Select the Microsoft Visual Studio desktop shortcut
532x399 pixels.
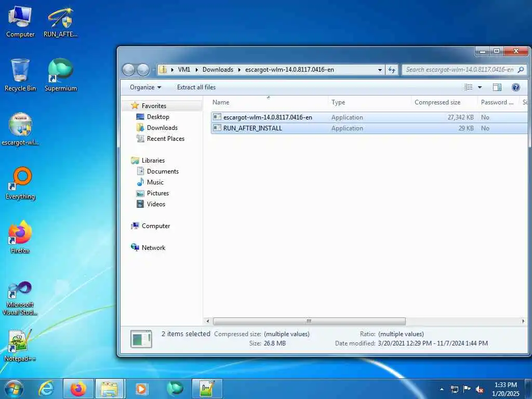coord(20,298)
